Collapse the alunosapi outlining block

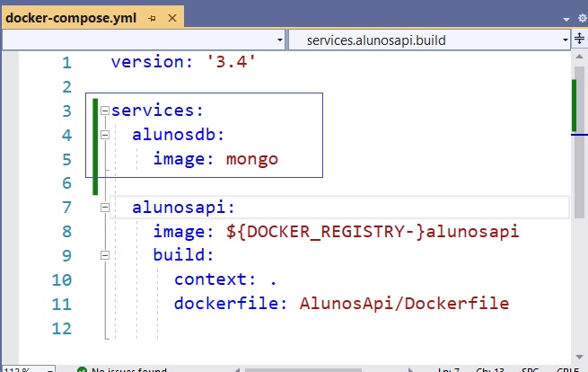105,208
